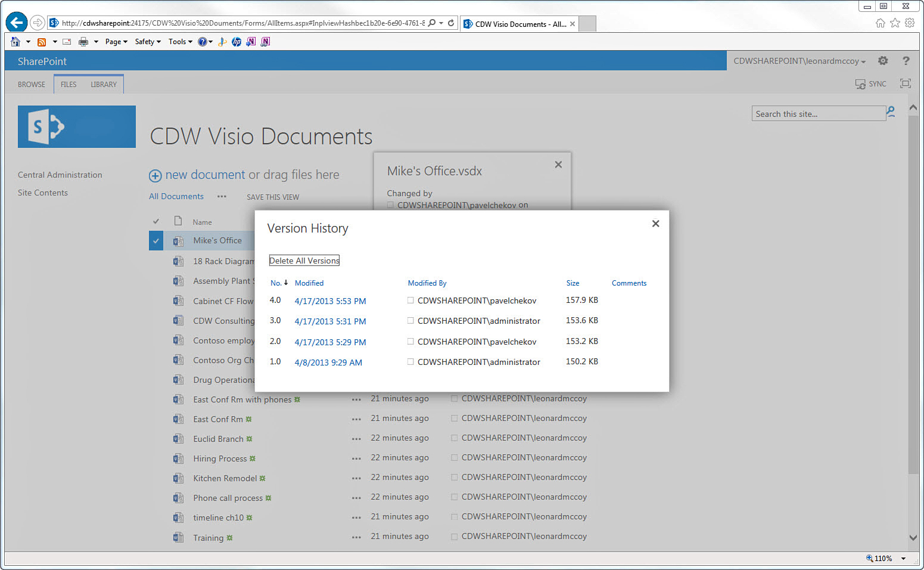Image resolution: width=924 pixels, height=570 pixels.
Task: Click the browser Forward arrow button
Action: click(x=38, y=23)
